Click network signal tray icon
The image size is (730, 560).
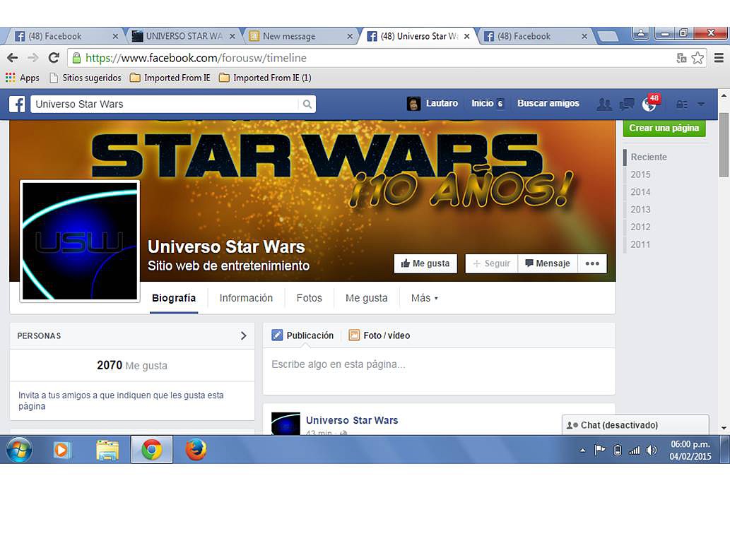[634, 451]
